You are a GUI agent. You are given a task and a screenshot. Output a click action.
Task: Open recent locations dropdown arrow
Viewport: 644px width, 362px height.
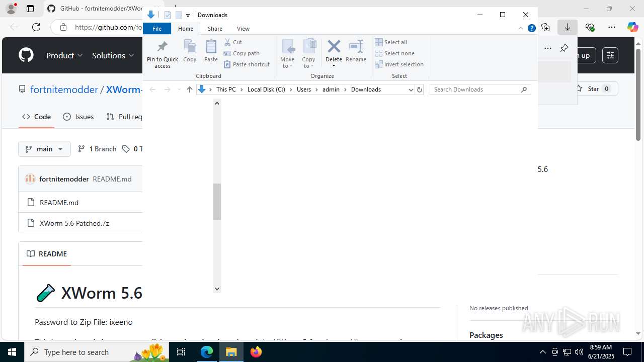179,89
